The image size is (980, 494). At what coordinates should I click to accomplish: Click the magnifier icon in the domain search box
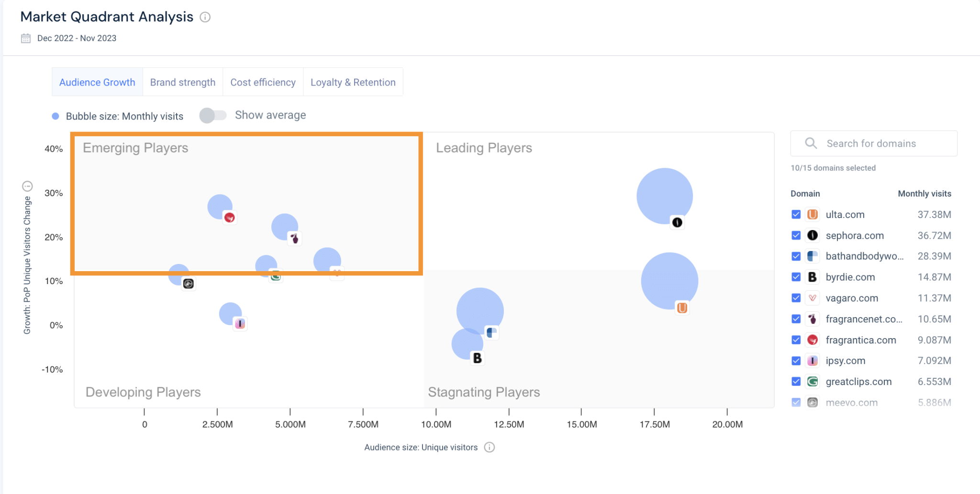point(811,143)
